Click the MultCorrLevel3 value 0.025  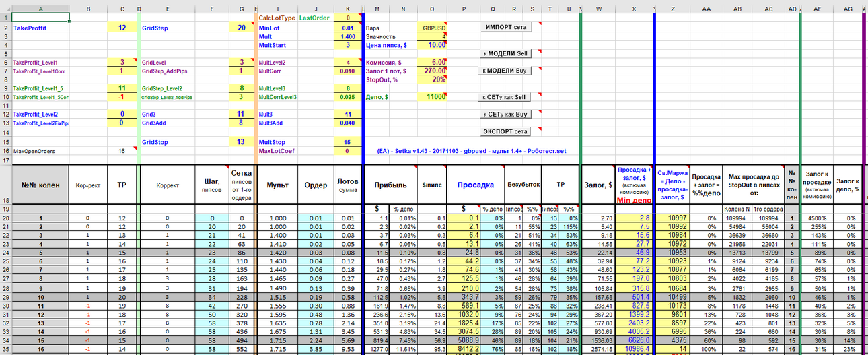347,97
